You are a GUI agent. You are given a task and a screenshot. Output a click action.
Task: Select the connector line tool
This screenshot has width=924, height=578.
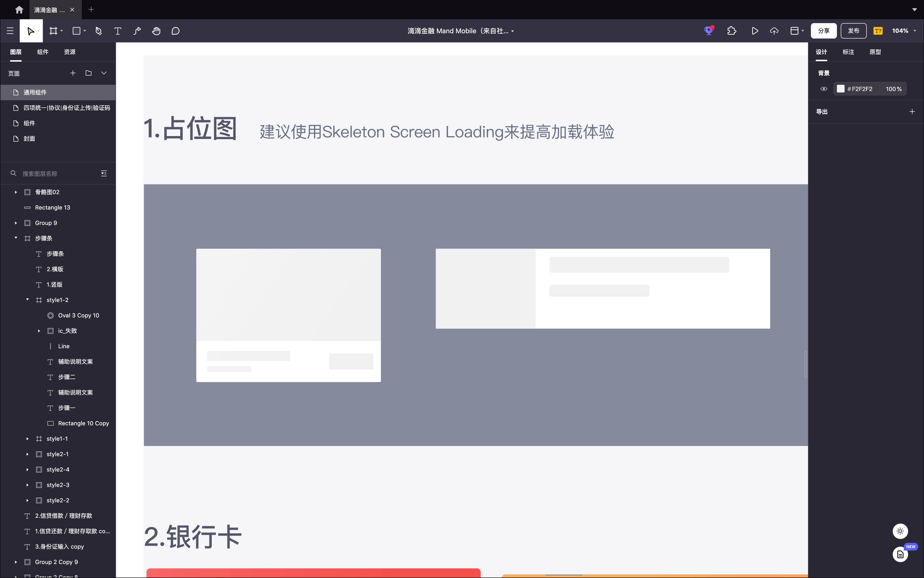[x=137, y=31]
